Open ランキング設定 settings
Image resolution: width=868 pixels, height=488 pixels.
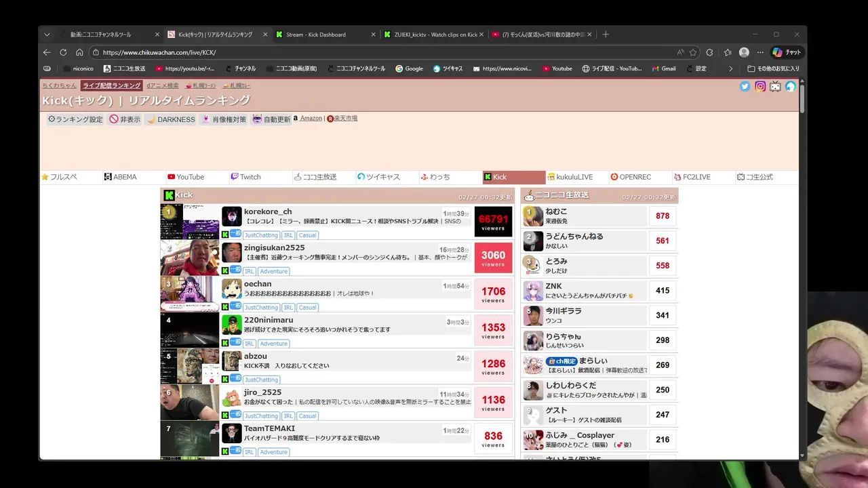[x=75, y=119]
